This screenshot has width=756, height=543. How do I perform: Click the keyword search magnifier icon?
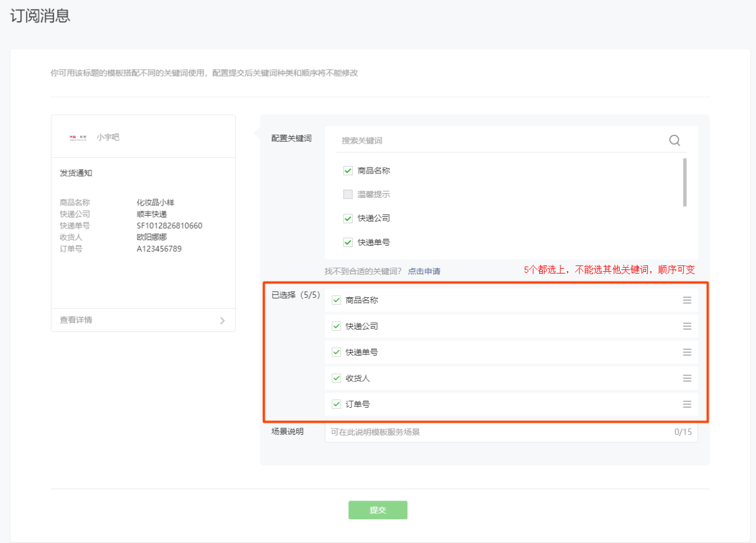(674, 141)
